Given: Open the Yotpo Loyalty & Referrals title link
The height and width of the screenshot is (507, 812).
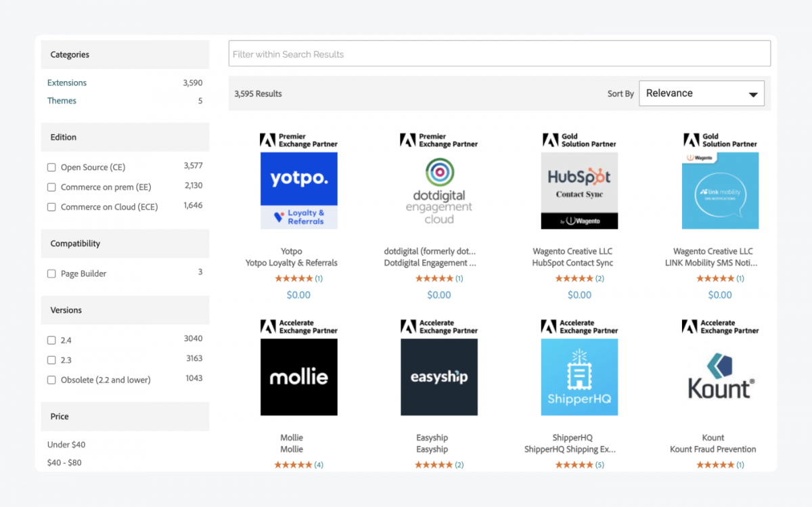Looking at the screenshot, I should point(292,263).
